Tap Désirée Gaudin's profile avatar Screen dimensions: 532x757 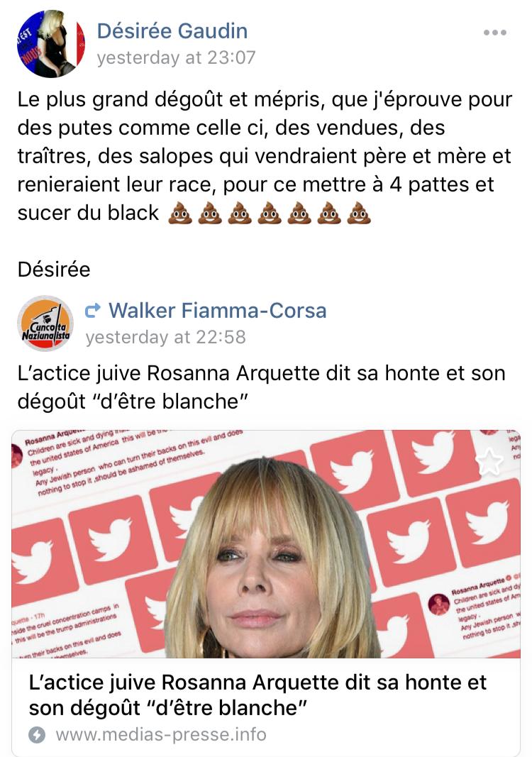coord(52,43)
